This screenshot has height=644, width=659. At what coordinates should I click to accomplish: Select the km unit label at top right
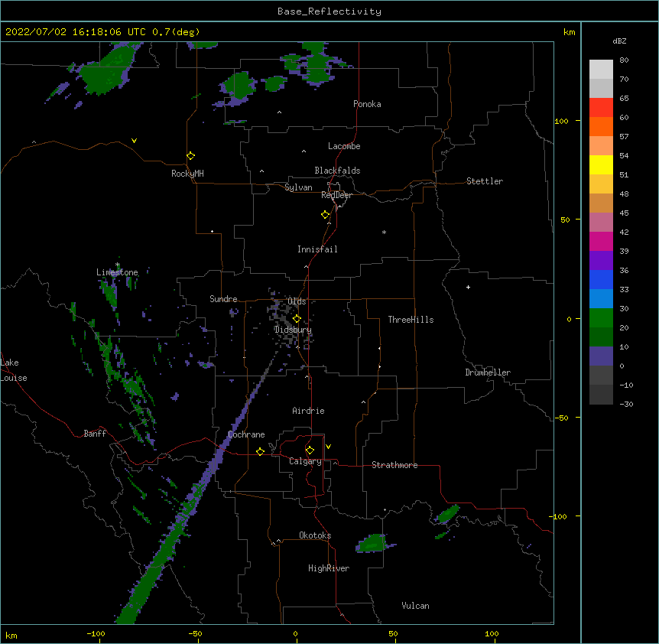(569, 32)
